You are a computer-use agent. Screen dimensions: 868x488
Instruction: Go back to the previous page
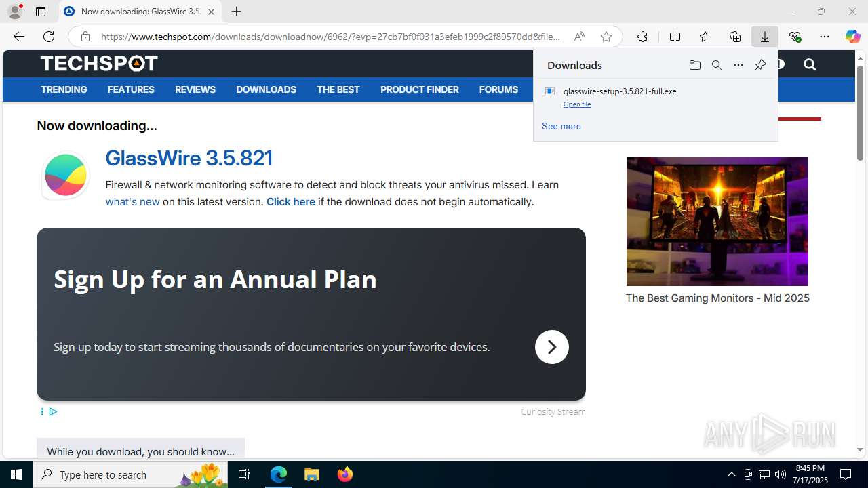click(x=19, y=37)
